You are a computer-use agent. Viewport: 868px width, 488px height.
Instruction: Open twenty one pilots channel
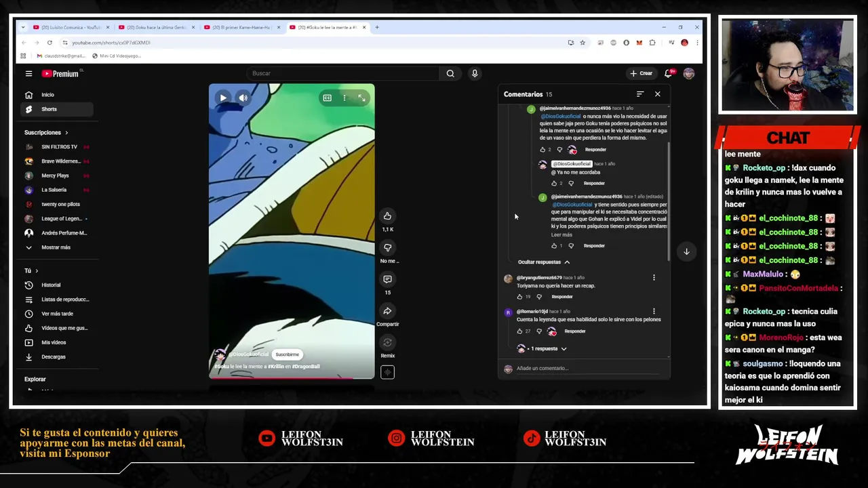coord(57,204)
